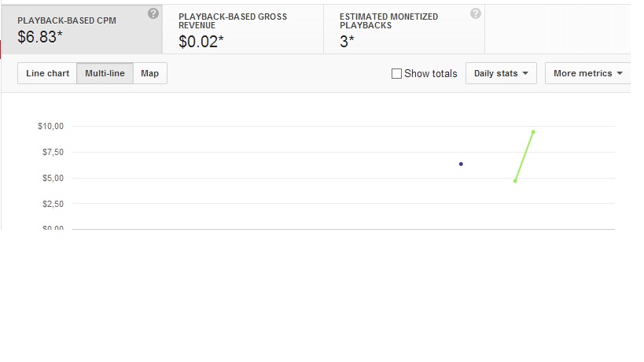Enable the Show totals checkbox
The height and width of the screenshot is (362, 644).
click(396, 73)
